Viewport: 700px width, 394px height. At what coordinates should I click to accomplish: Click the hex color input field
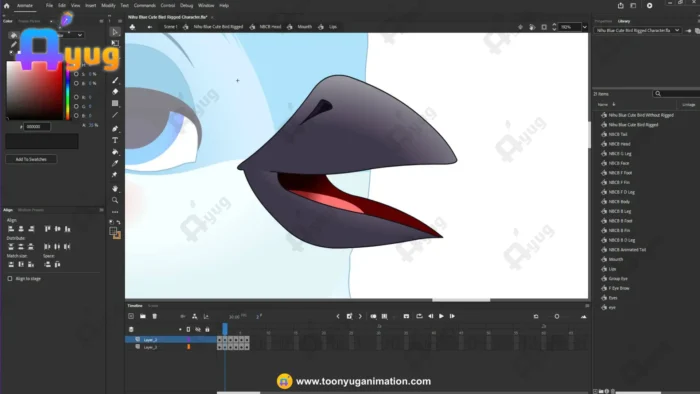[37, 127]
